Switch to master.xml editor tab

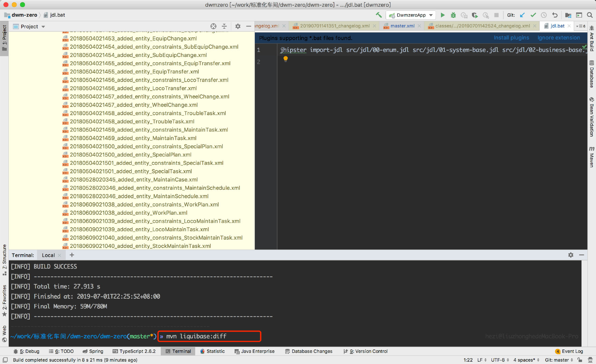(402, 26)
